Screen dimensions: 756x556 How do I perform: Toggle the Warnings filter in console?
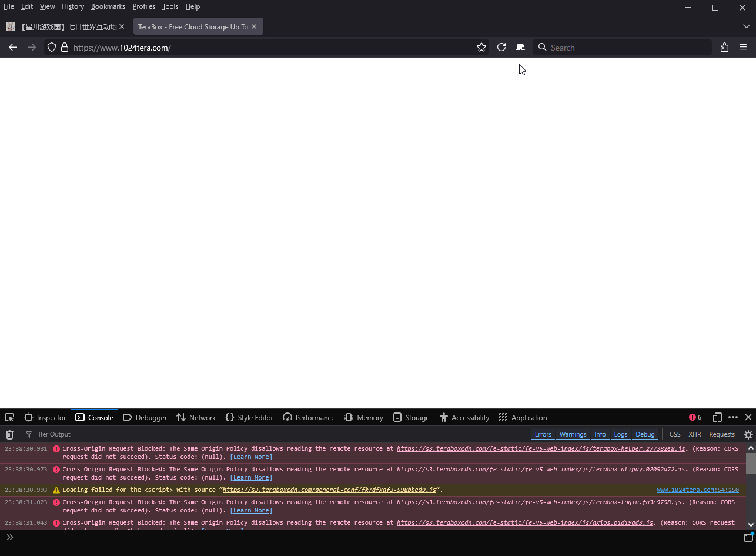(573, 434)
